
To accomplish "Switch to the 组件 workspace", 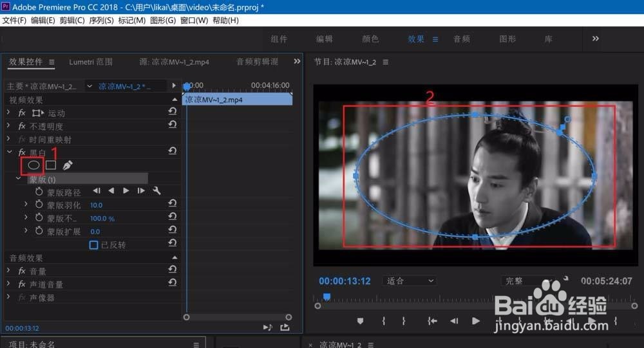I will pos(279,39).
